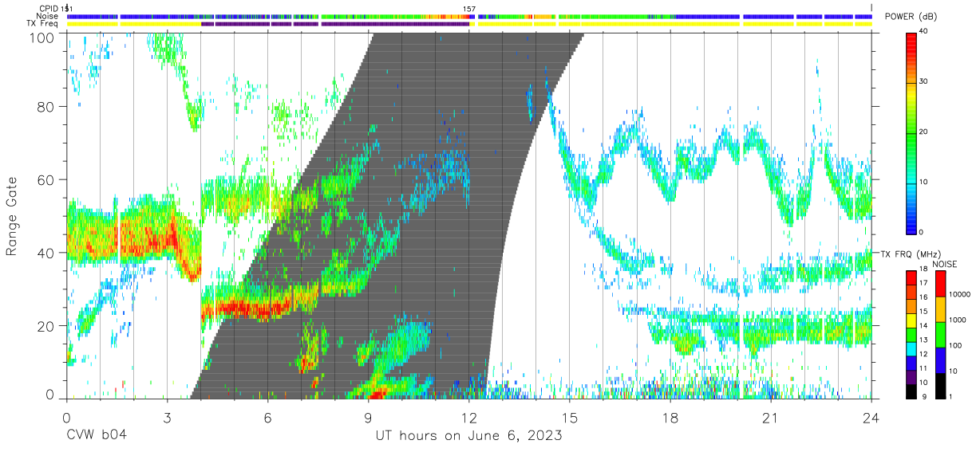Click the 'POWER (dB)' legend title
The height and width of the screenshot is (452, 980).
(x=912, y=18)
